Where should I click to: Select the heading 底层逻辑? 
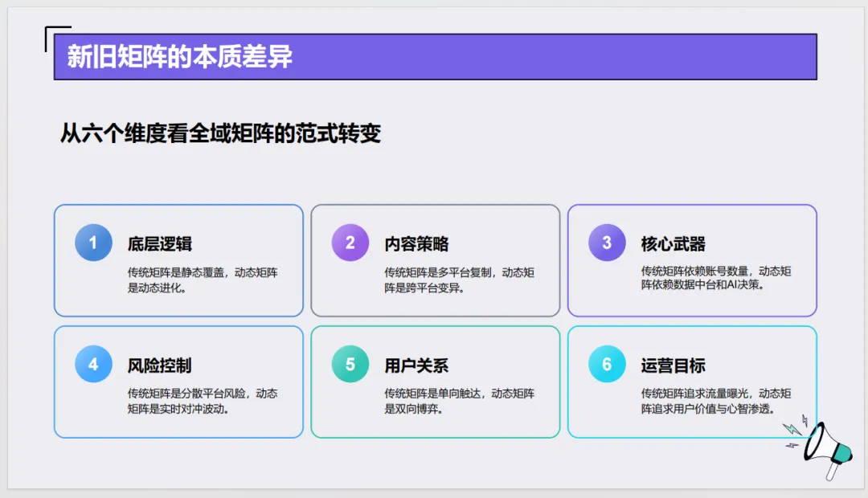tap(159, 244)
